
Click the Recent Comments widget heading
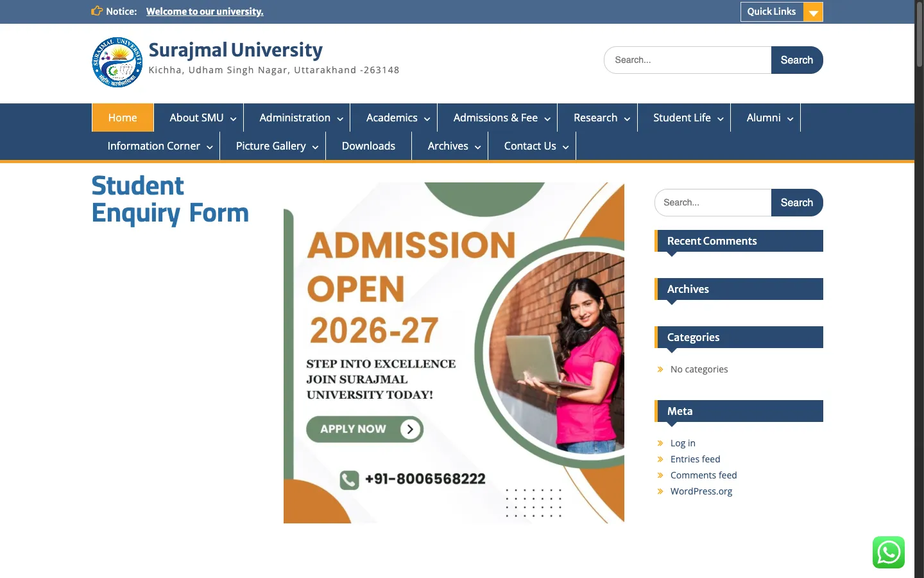[739, 241]
